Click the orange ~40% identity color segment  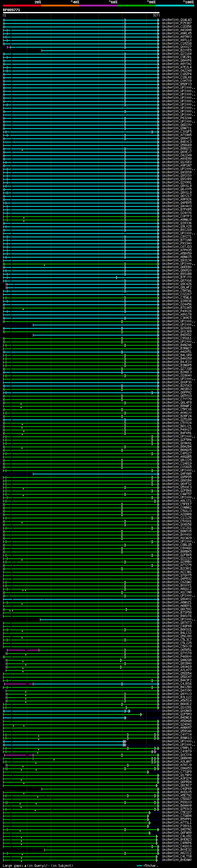[x=60, y=6]
